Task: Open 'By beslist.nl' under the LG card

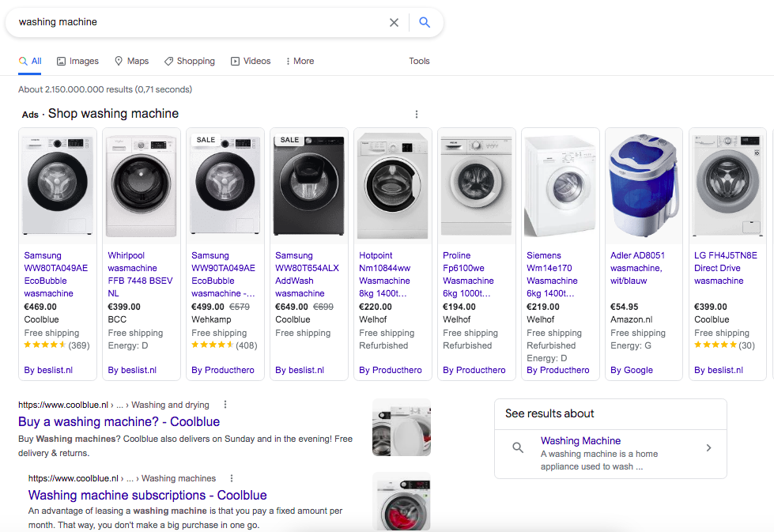Action: [x=719, y=370]
